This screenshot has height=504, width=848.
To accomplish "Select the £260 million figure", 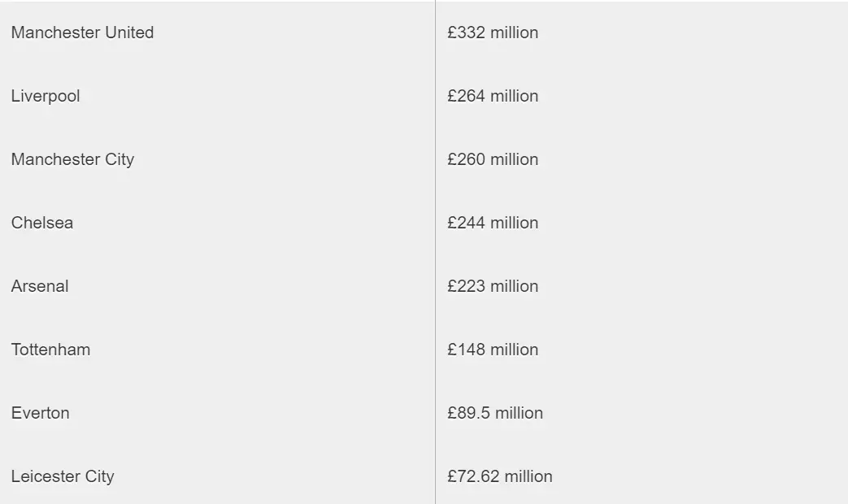I will (x=493, y=159).
